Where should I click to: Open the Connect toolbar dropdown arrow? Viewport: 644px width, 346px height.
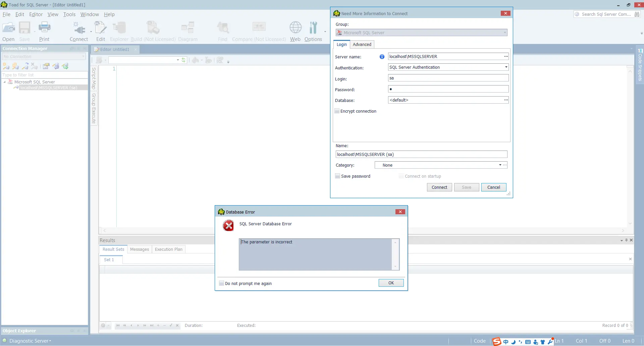pyautogui.click(x=91, y=32)
